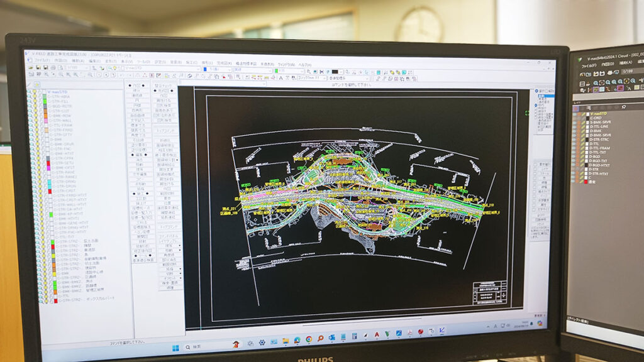Open the ヘルプ(H) menu
The height and width of the screenshot is (362, 644).
point(304,64)
